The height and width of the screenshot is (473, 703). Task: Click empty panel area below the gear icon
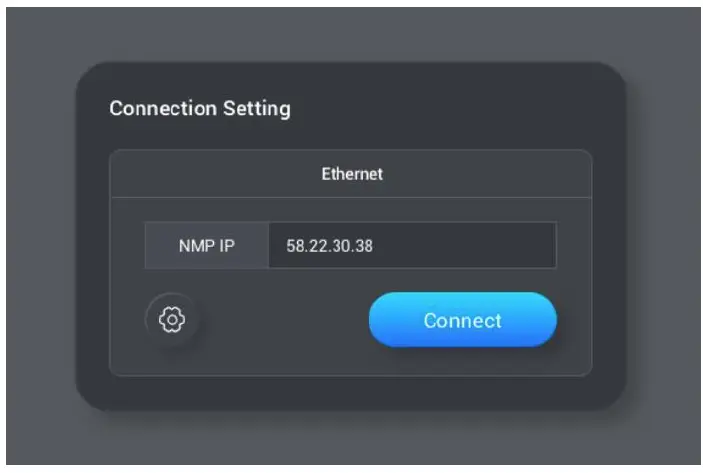tap(173, 360)
